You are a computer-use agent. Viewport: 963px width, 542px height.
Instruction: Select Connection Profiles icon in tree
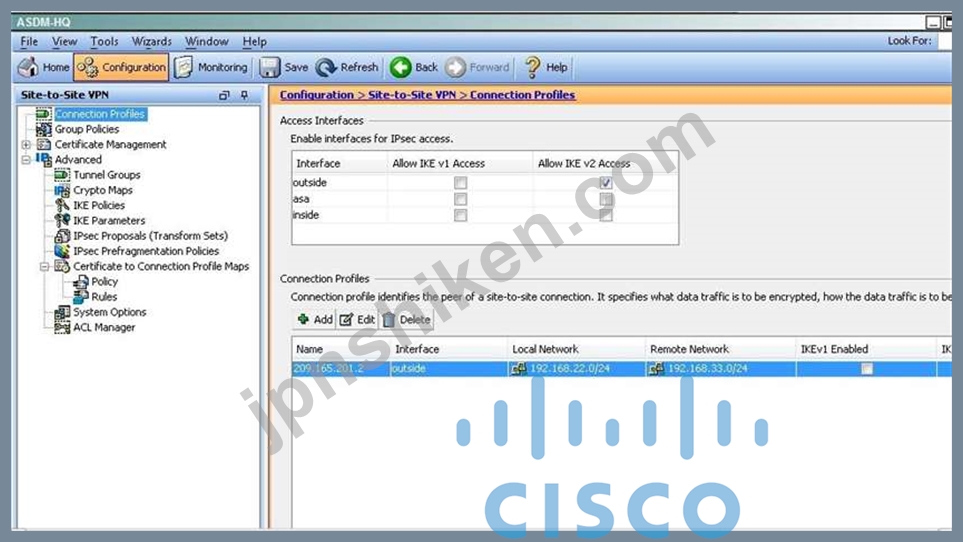[43, 114]
